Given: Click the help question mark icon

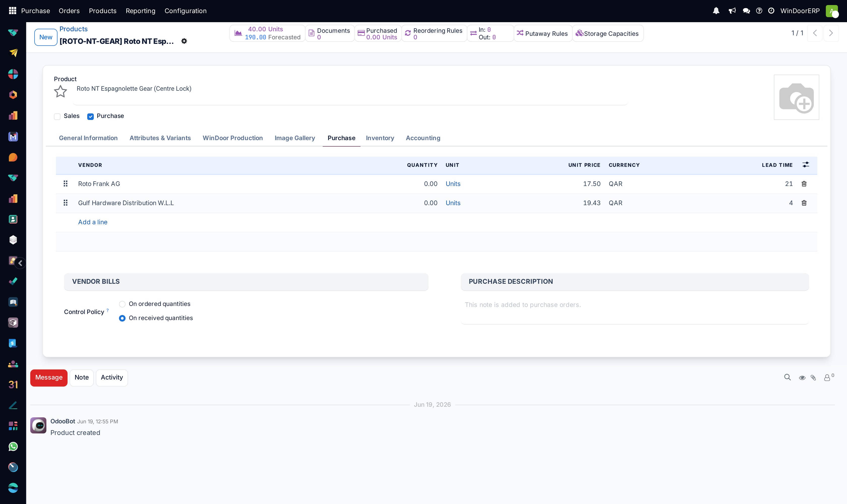Looking at the screenshot, I should tap(759, 11).
